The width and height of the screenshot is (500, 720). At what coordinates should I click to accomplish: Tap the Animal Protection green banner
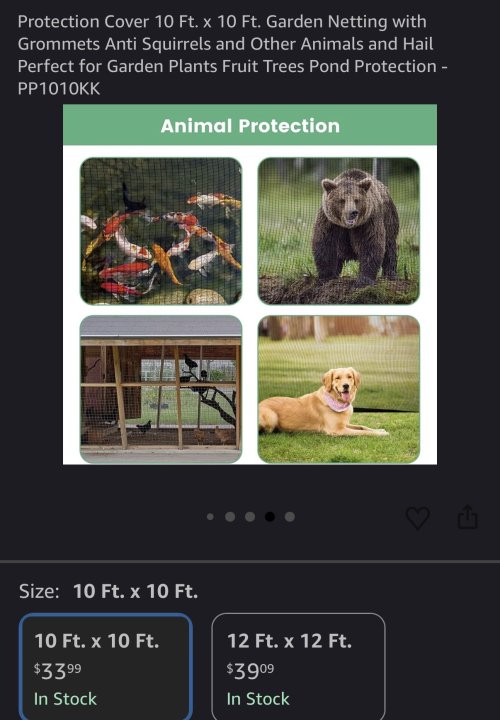coord(250,125)
